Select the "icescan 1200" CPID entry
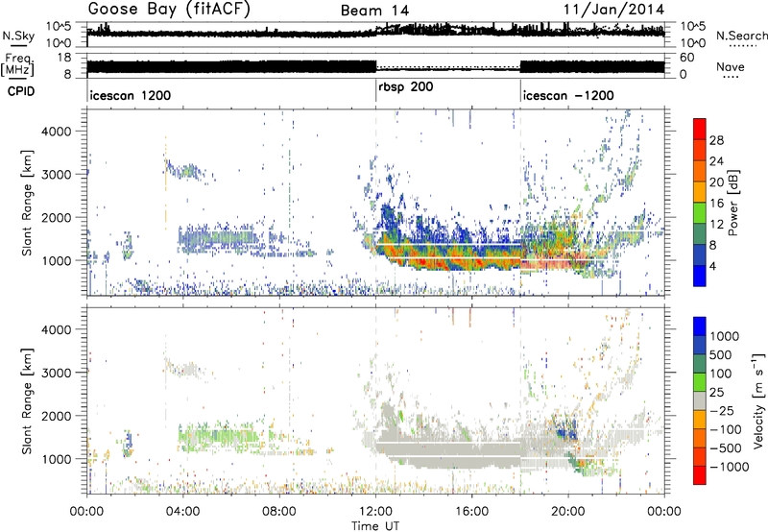The width and height of the screenshot is (768, 532). [x=131, y=95]
